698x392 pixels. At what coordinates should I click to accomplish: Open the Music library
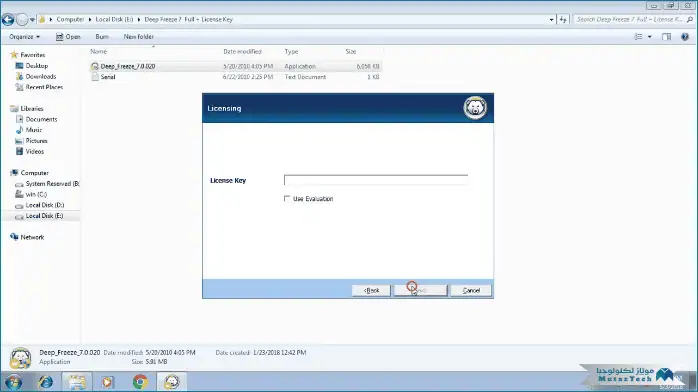click(x=33, y=130)
